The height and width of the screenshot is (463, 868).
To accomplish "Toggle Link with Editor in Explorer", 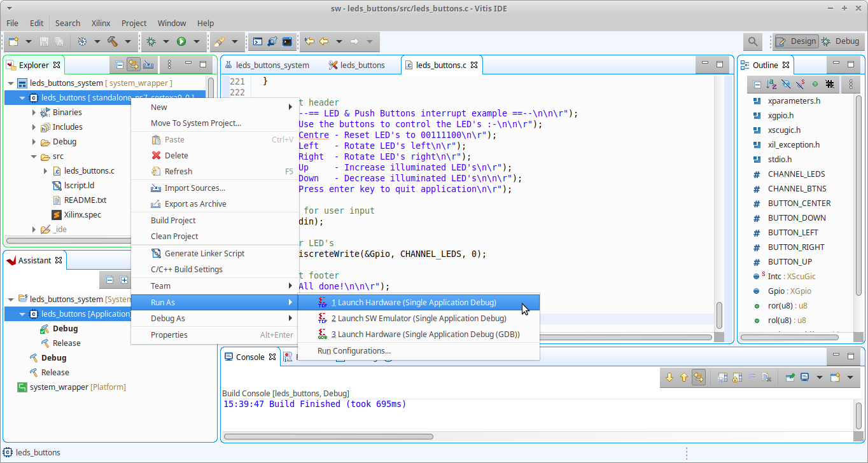I will point(134,65).
